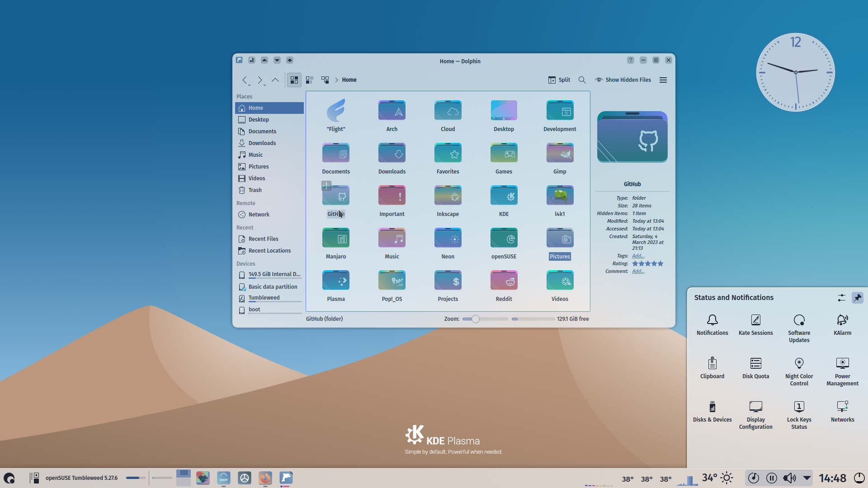
Task: Open Kate Sessions applet
Action: 756,325
